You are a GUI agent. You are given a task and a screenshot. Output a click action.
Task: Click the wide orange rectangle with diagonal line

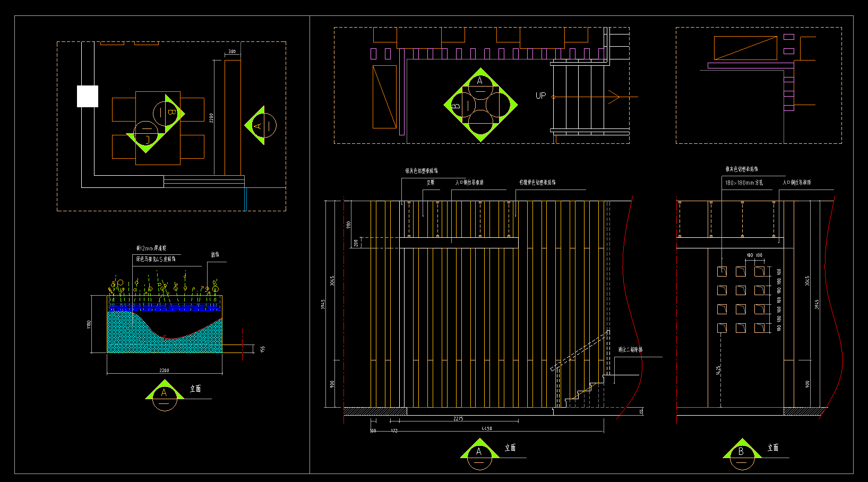(x=745, y=48)
